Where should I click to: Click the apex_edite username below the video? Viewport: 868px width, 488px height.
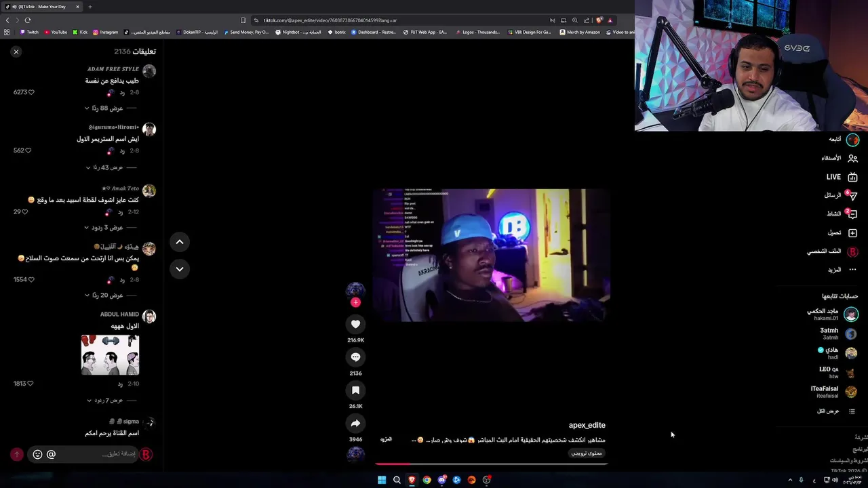587,425
